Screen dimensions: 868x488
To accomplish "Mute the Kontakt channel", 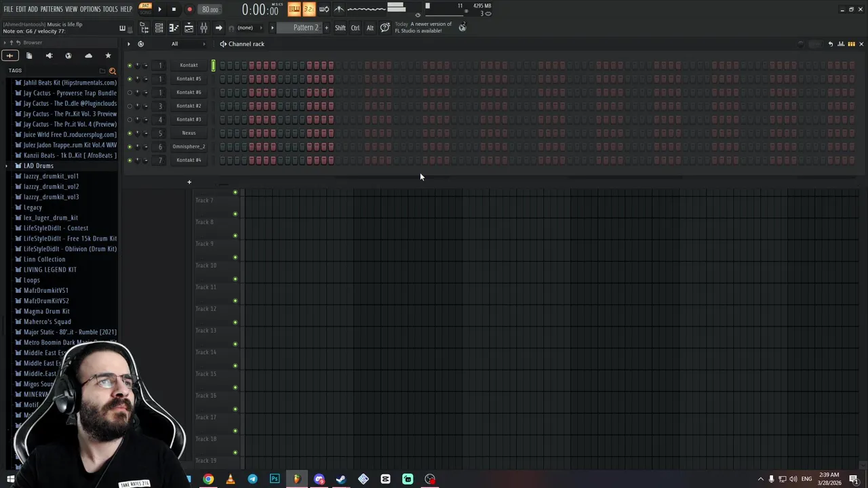I will point(130,66).
